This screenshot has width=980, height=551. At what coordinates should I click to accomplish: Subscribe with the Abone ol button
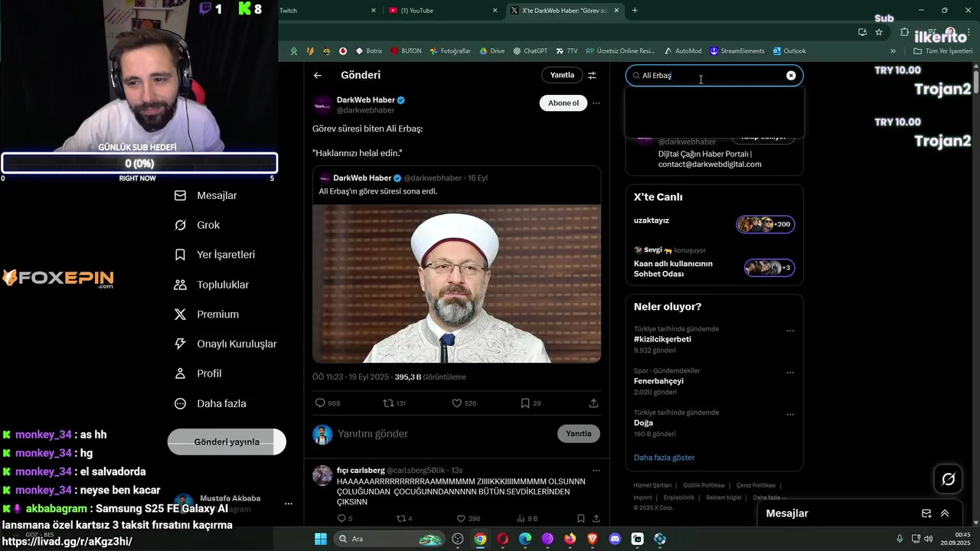563,103
